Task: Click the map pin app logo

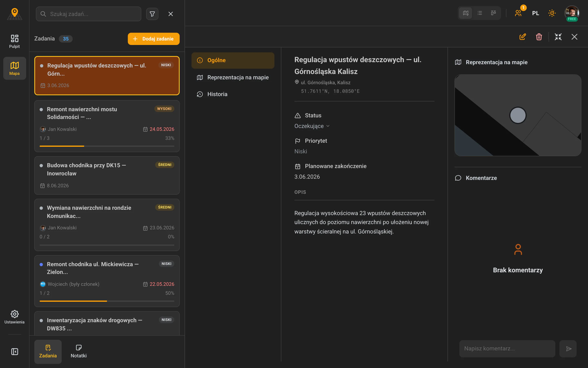Action: pyautogui.click(x=14, y=14)
